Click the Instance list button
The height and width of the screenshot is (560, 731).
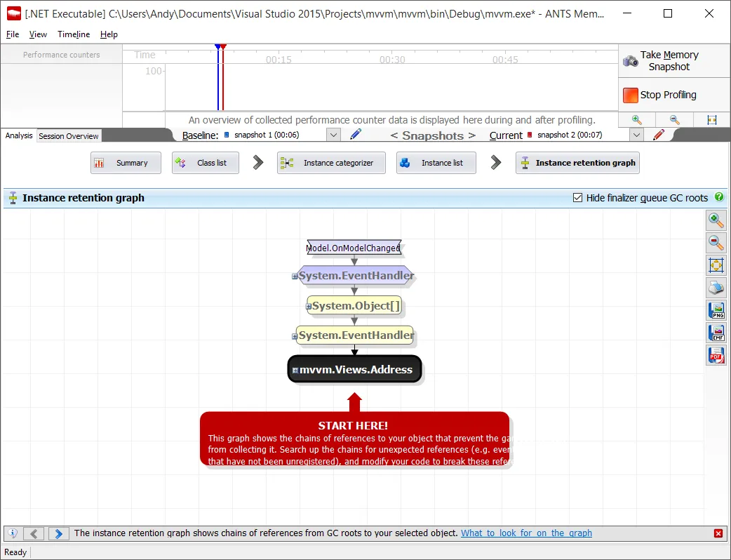(436, 163)
